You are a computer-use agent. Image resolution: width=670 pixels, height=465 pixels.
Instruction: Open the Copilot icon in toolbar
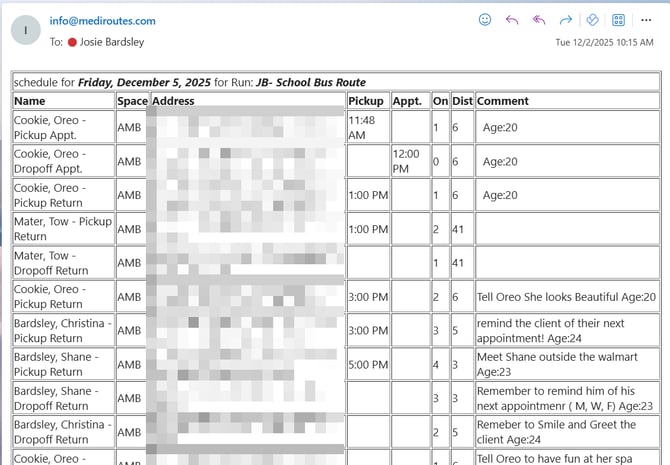click(592, 20)
